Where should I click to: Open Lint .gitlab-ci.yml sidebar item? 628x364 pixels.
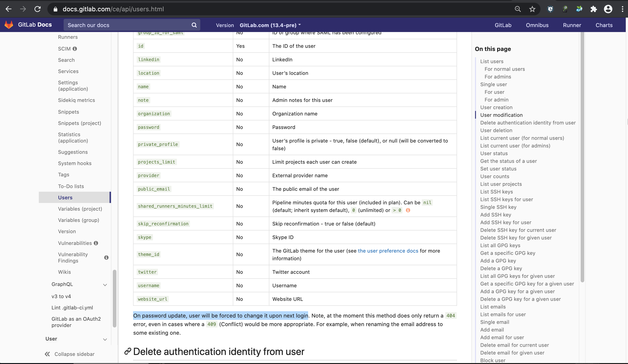click(72, 308)
